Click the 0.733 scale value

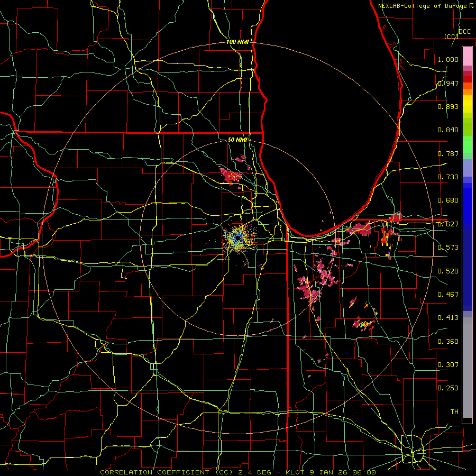click(448, 177)
